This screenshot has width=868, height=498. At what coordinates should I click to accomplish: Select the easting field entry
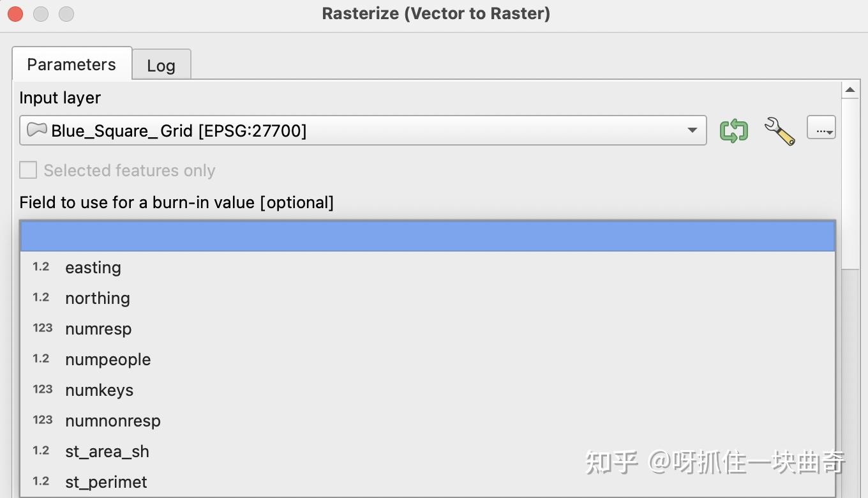[93, 268]
